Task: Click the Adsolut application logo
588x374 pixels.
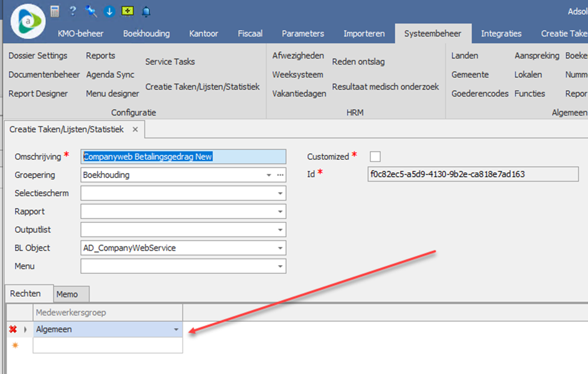Action: (x=28, y=21)
